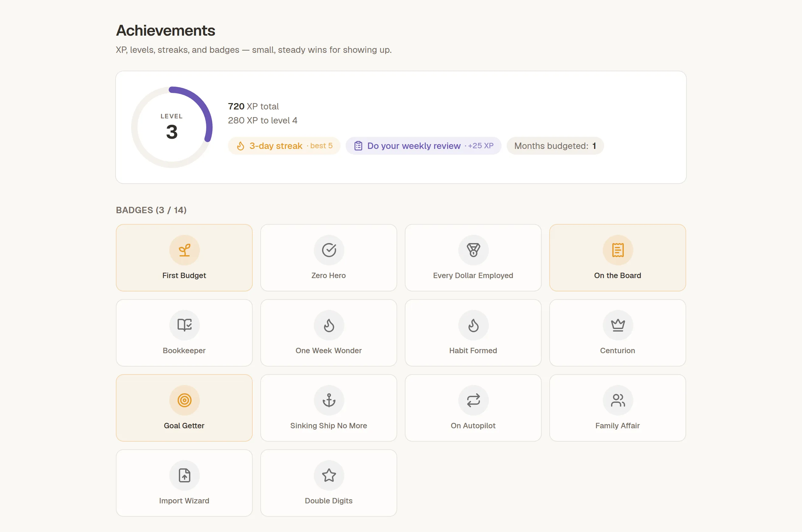Click the flame icon in the streak pill

241,146
